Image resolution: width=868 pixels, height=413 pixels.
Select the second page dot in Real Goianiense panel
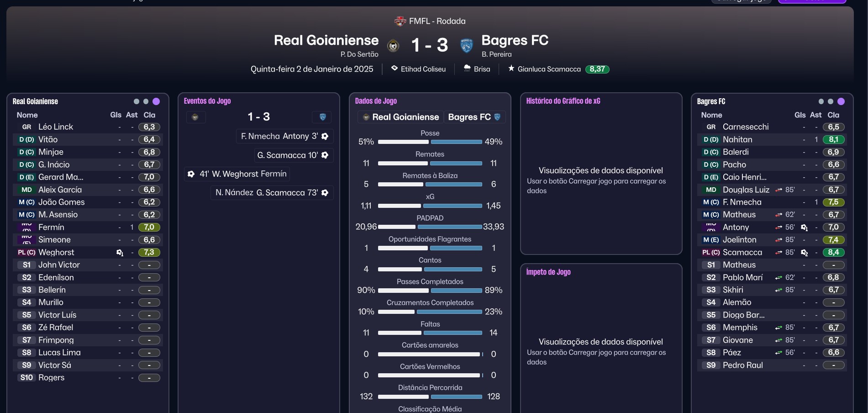point(146,101)
